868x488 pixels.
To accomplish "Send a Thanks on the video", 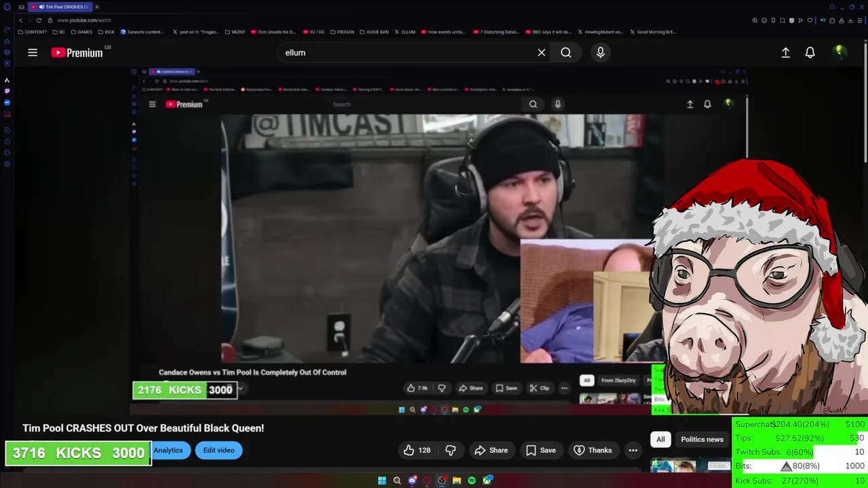I will [593, 450].
